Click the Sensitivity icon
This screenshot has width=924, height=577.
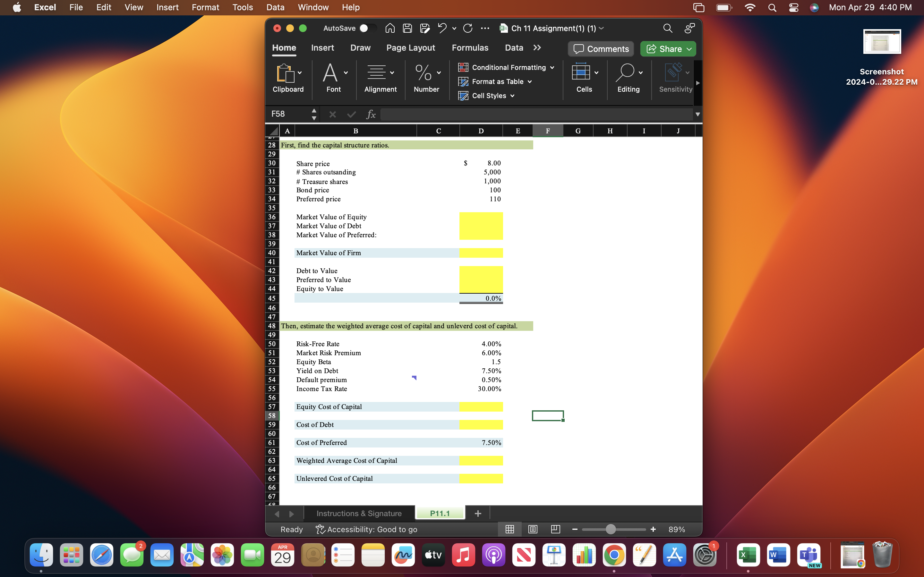click(675, 72)
